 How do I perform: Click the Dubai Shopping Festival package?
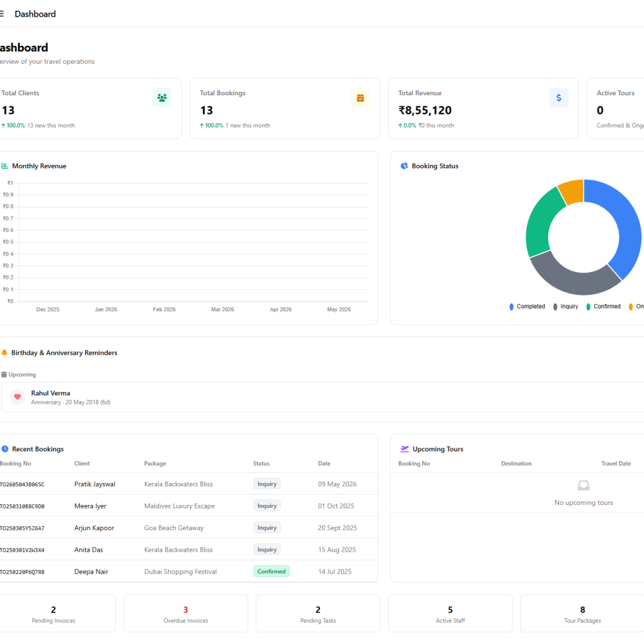tap(180, 571)
